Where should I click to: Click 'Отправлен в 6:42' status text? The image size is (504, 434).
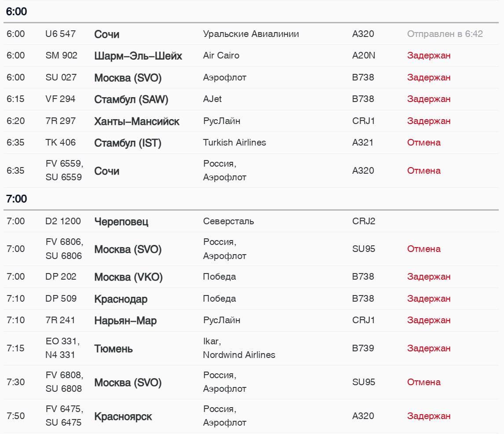click(x=445, y=34)
